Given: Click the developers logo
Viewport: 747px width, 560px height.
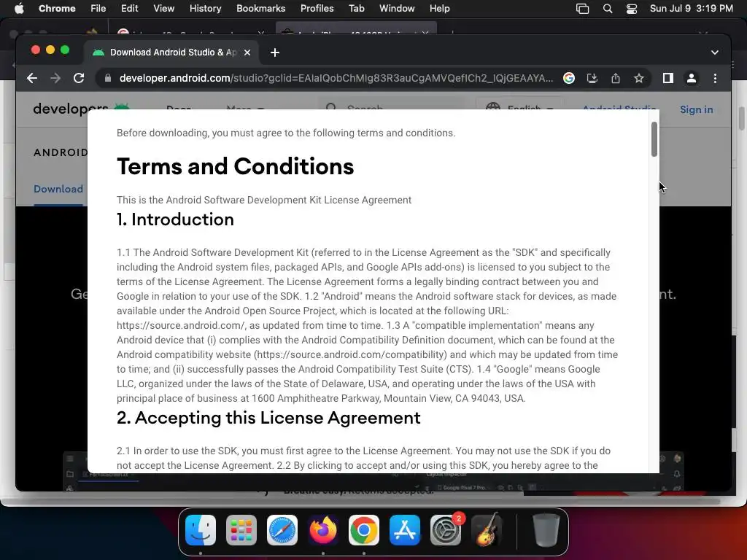Looking at the screenshot, I should coord(81,109).
